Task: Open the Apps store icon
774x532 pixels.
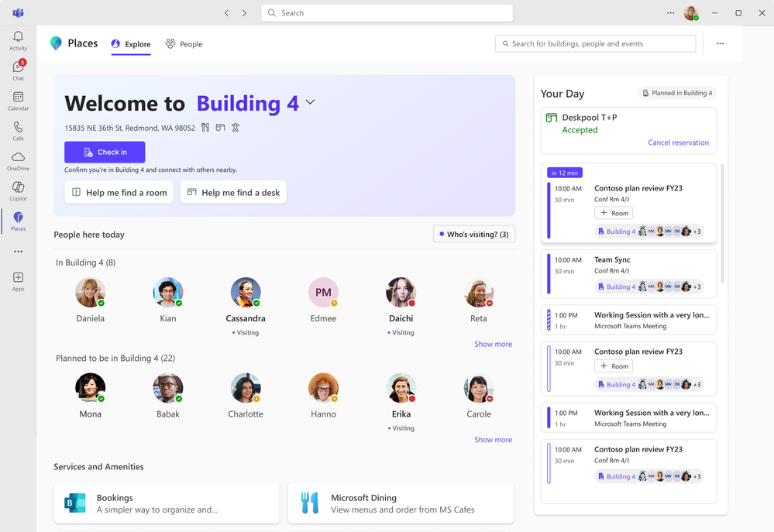Action: point(18,281)
